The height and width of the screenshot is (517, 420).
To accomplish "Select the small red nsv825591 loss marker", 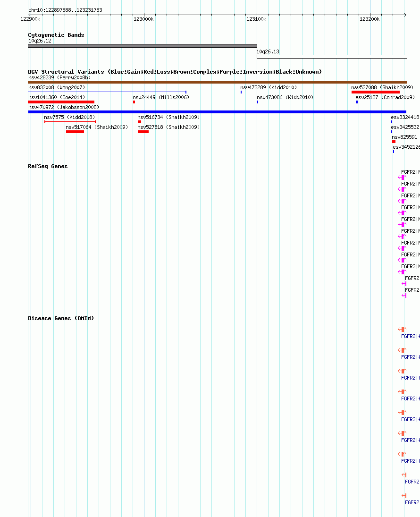I will coord(394,142).
